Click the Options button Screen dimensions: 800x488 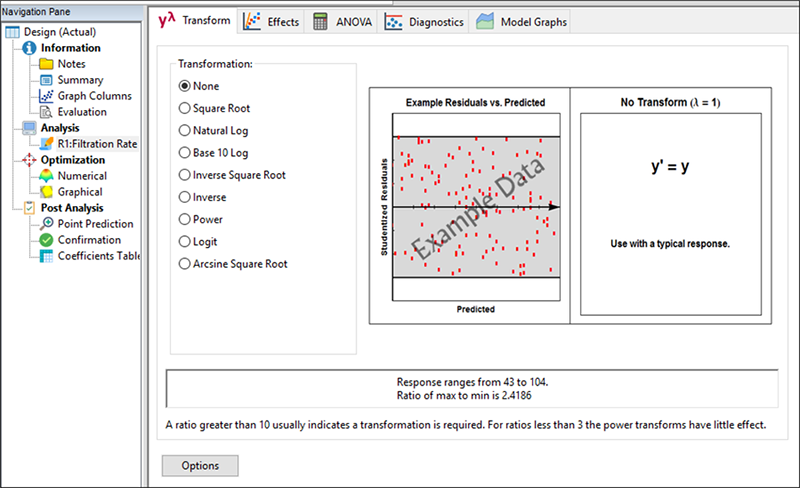[200, 466]
